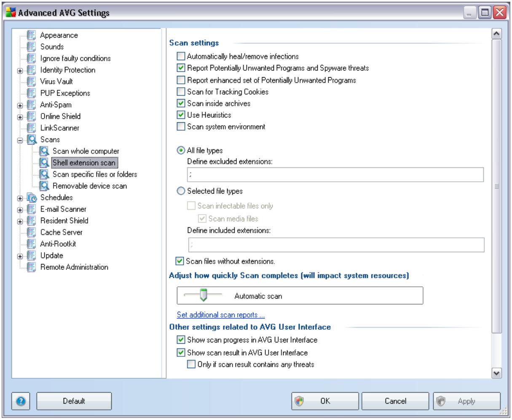Click the Appearance tree item icon
512x420 pixels.
[32, 35]
